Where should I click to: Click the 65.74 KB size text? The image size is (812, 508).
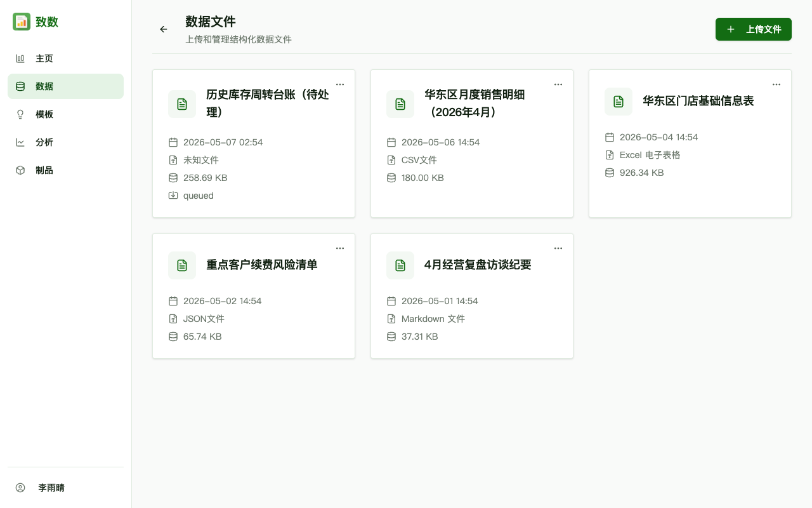tap(202, 337)
